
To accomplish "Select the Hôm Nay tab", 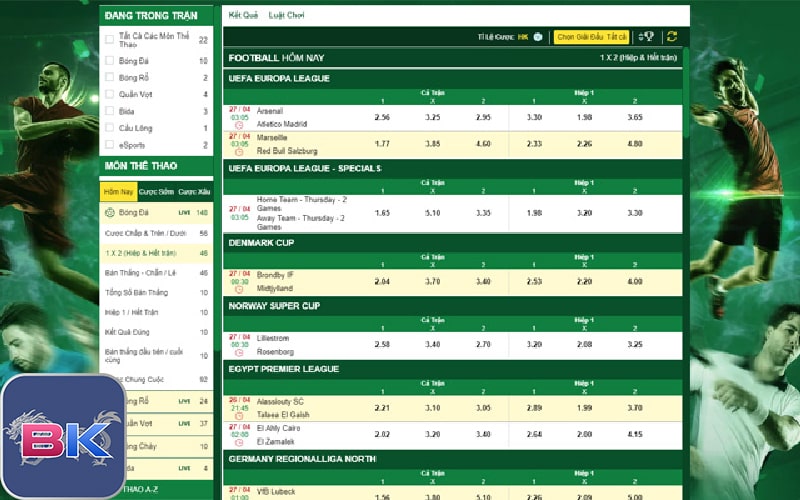I will pyautogui.click(x=118, y=192).
